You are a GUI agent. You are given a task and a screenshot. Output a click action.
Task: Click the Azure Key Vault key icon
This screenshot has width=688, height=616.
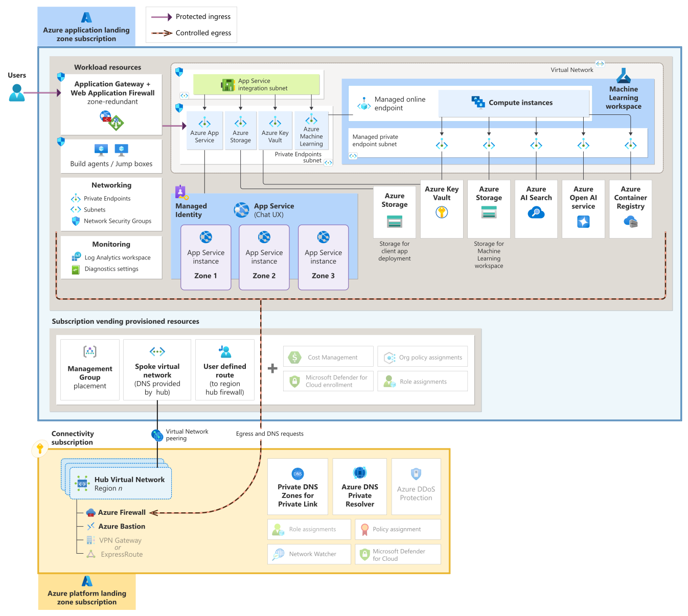(x=441, y=212)
